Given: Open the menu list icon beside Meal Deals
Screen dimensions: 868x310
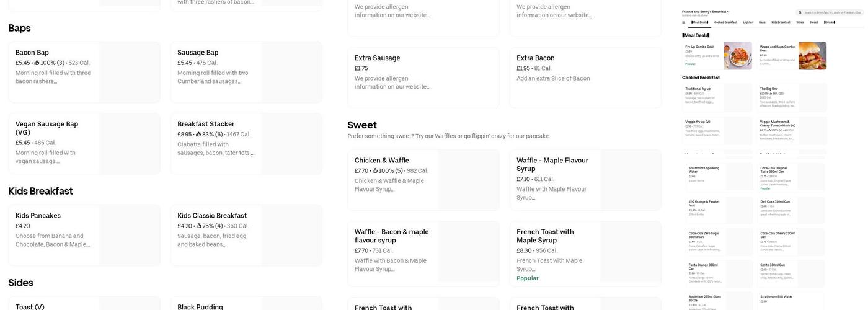Looking at the screenshot, I should click(684, 22).
